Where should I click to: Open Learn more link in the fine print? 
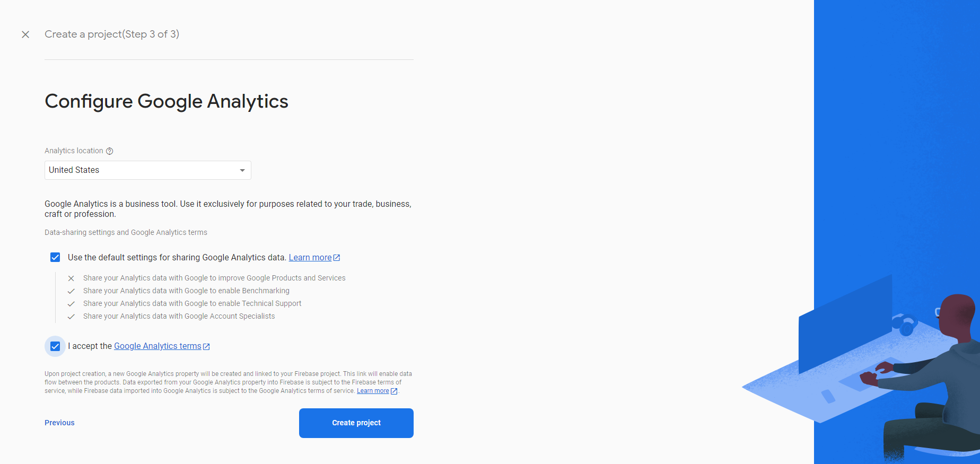click(373, 391)
